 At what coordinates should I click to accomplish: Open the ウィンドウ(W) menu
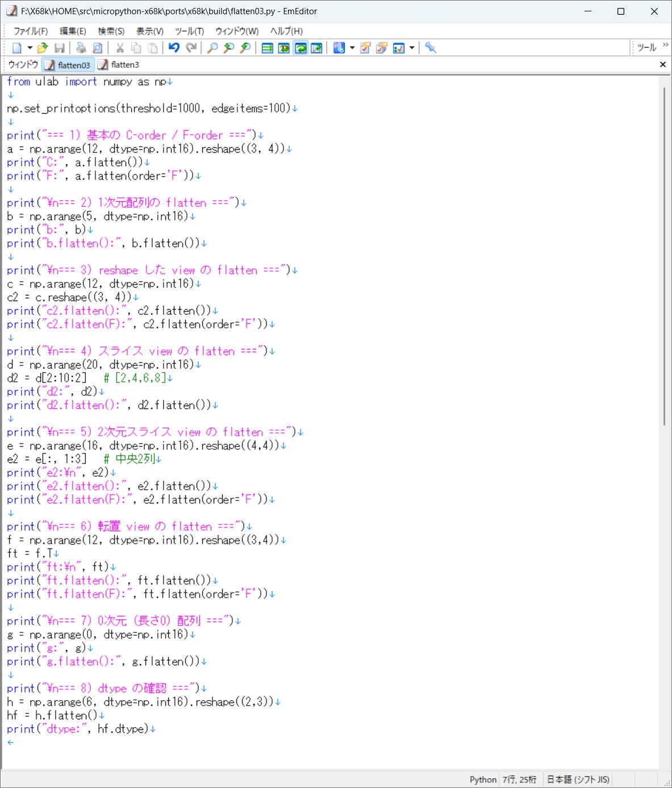click(x=237, y=31)
